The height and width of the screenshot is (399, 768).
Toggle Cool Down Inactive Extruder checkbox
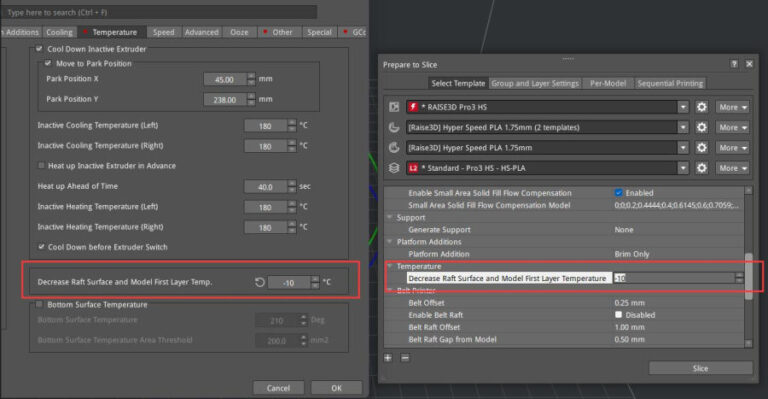coord(39,49)
